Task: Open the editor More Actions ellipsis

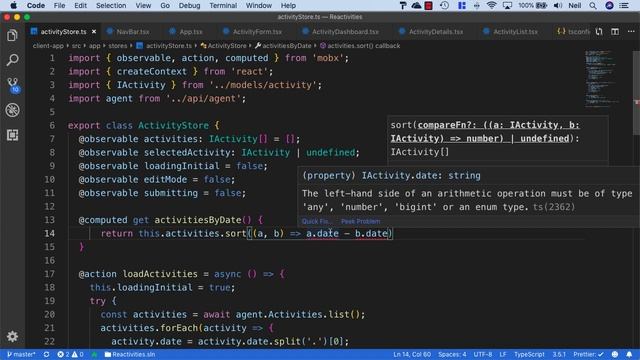Action: tap(631, 31)
